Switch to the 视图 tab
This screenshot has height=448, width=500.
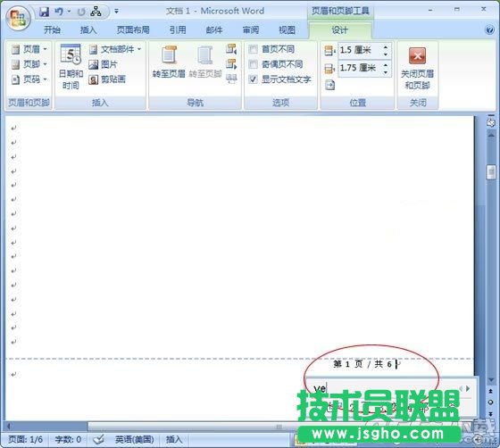click(x=287, y=30)
